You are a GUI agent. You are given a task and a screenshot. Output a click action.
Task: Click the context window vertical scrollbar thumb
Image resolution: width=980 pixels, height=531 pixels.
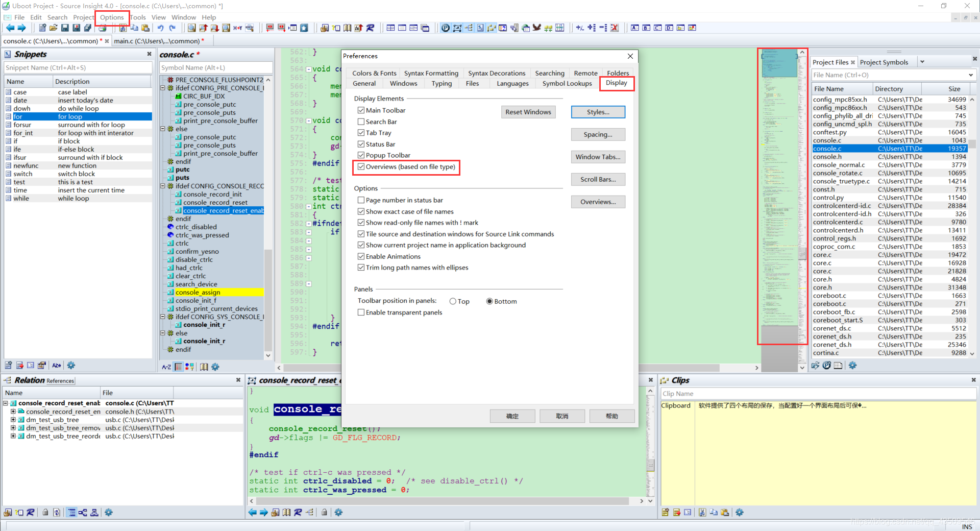650,465
